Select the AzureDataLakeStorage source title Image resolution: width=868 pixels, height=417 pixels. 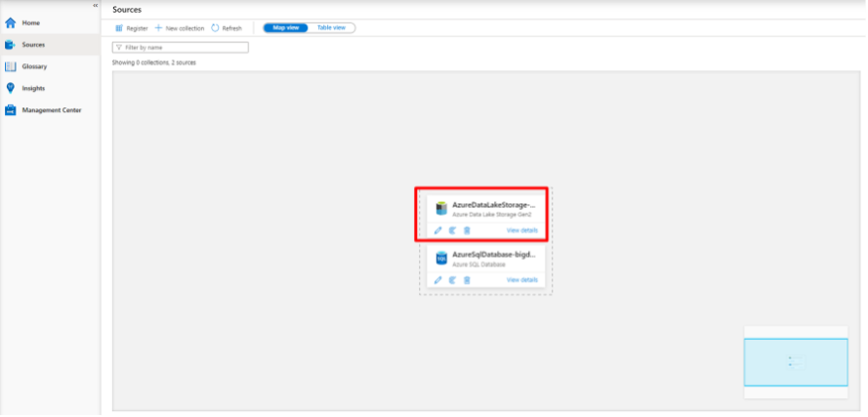[494, 205]
